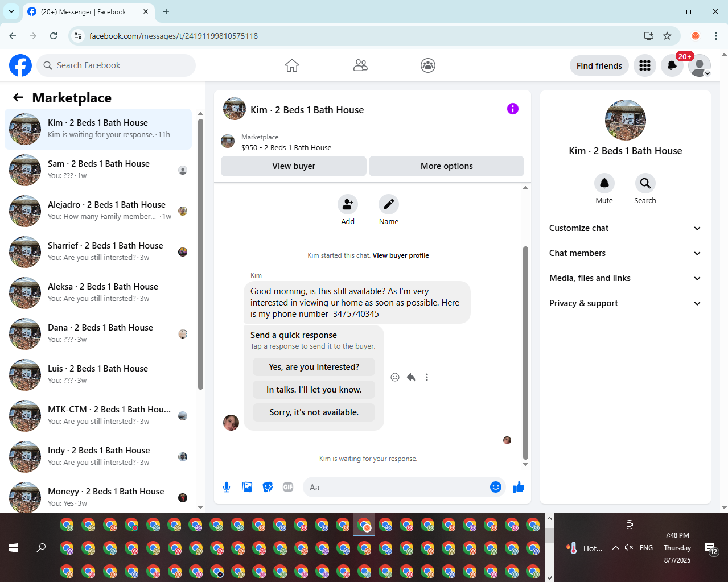
Task: React to Kim's message with emoji icon
Action: [x=395, y=377]
